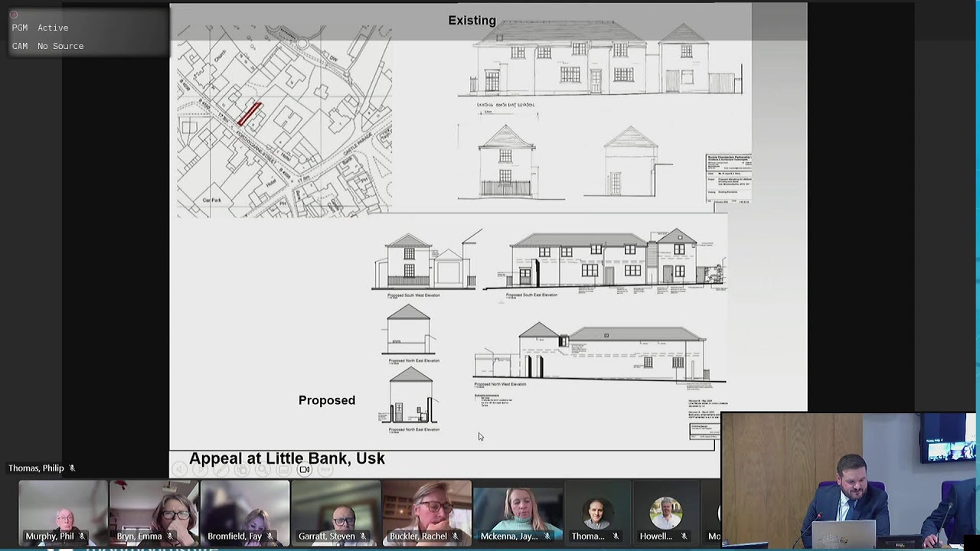This screenshot has width=980, height=551.
Task: Click the 'Existing' heading on the slide
Action: [x=472, y=21]
